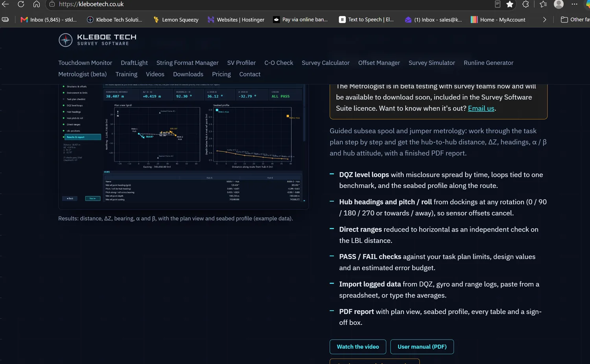The width and height of the screenshot is (590, 364).
Task: Click the Kleboe Tech compass logo
Action: tap(66, 40)
